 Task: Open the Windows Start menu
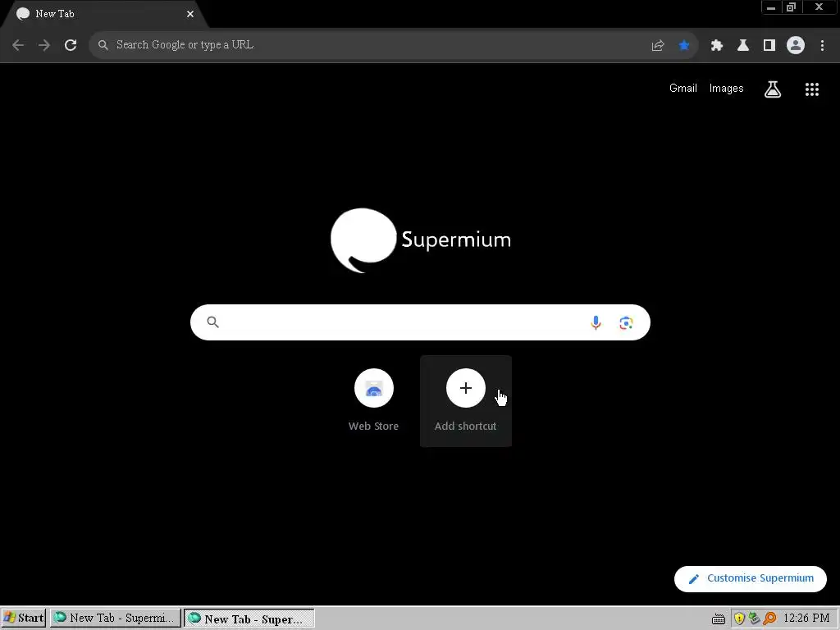coord(24,619)
